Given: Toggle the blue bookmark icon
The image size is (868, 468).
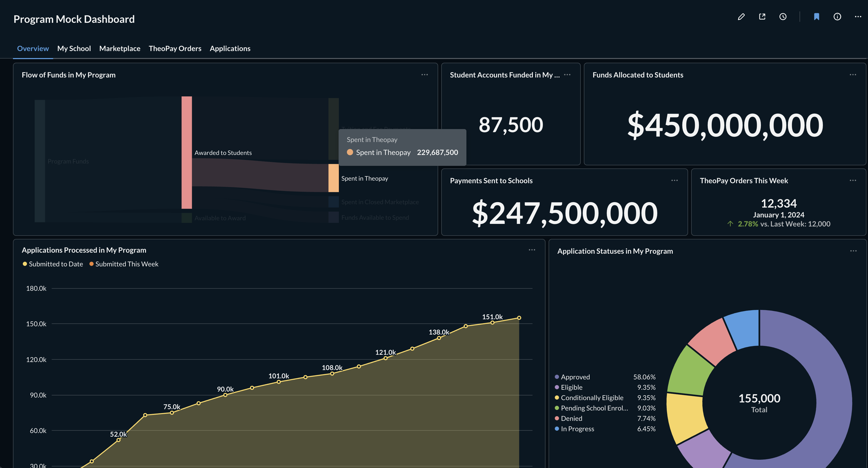Looking at the screenshot, I should pos(816,17).
